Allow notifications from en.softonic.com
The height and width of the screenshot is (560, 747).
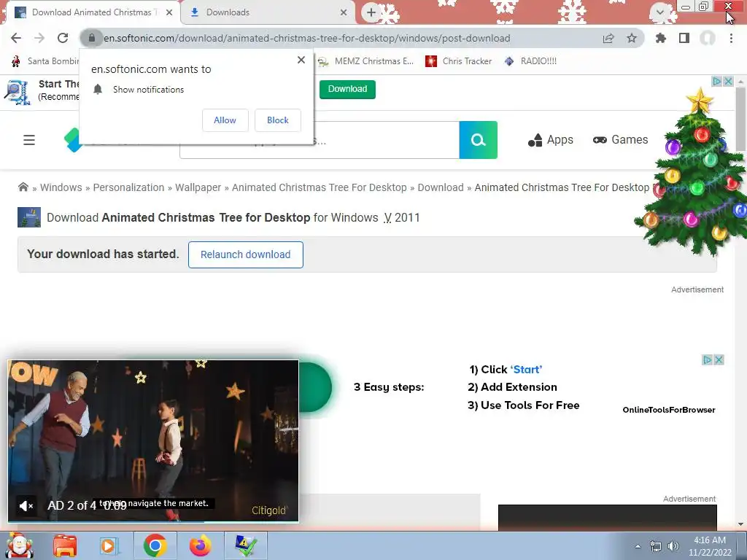pyautogui.click(x=225, y=120)
